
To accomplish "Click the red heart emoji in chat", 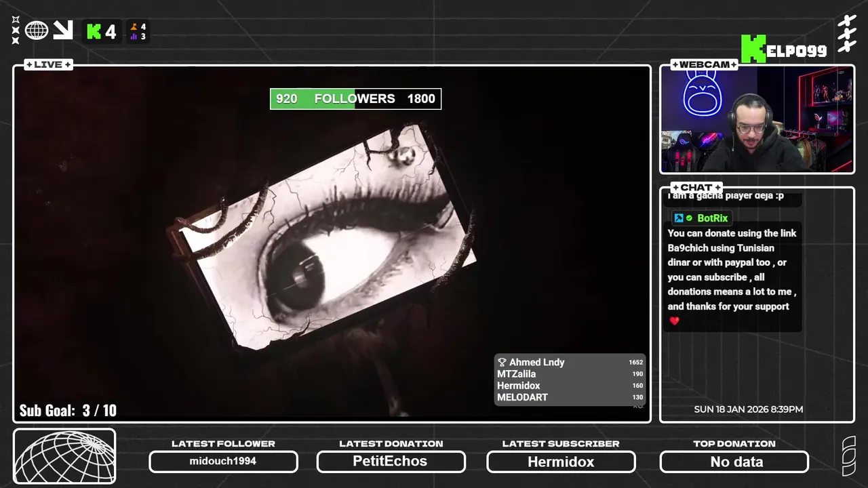I will (x=674, y=321).
